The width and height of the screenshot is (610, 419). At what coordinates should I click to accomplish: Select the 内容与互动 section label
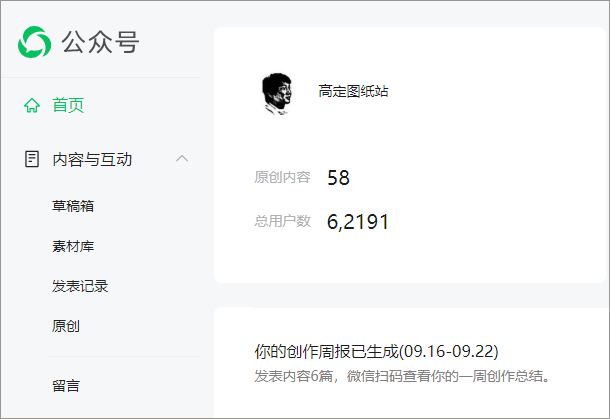(92, 159)
